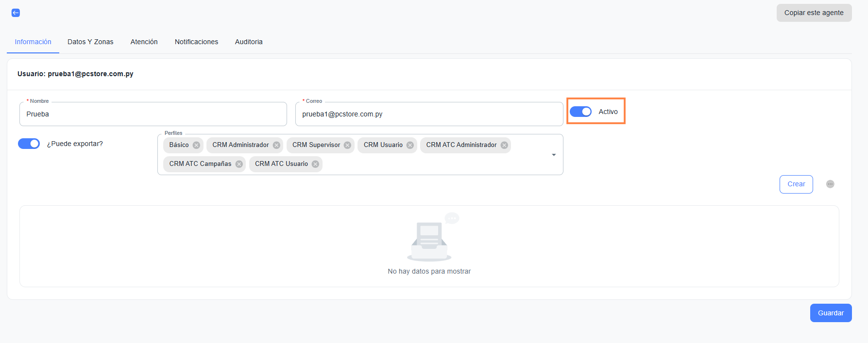Go to the Notificaciones tab
The width and height of the screenshot is (868, 343).
click(196, 42)
